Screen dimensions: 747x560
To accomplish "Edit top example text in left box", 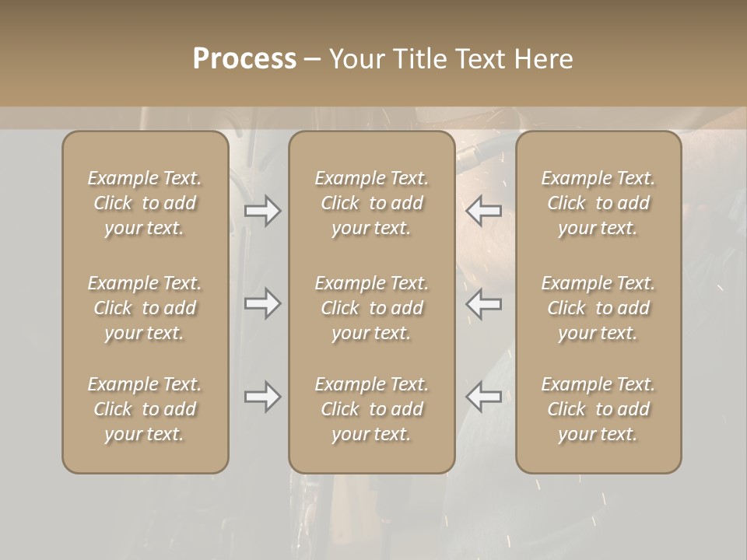I will [145, 203].
